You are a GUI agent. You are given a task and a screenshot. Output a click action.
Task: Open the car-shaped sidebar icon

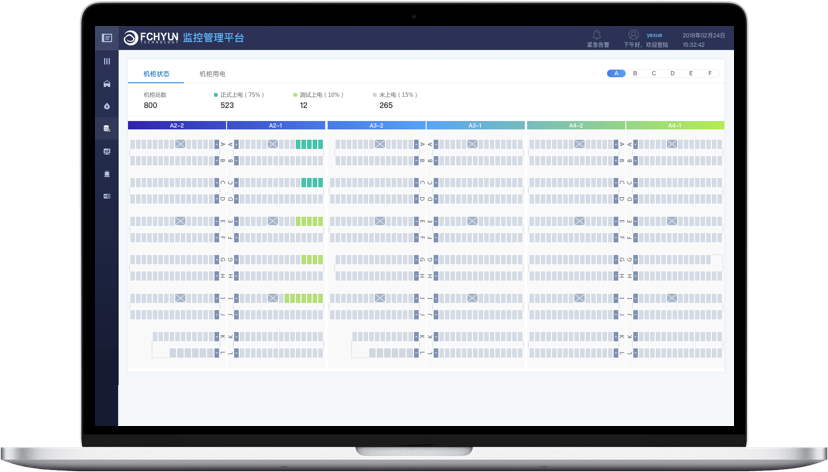click(107, 84)
